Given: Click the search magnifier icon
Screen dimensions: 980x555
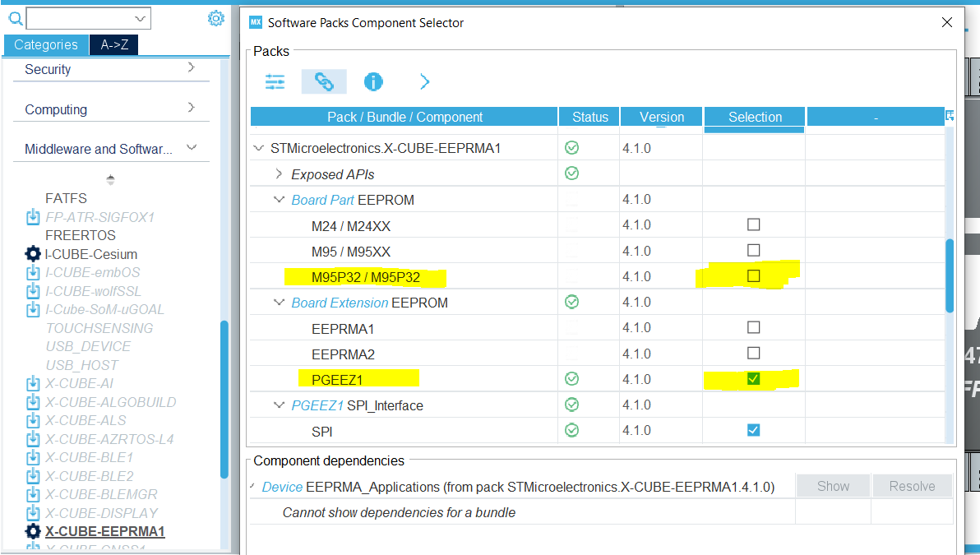Looking at the screenshot, I should coord(15,18).
